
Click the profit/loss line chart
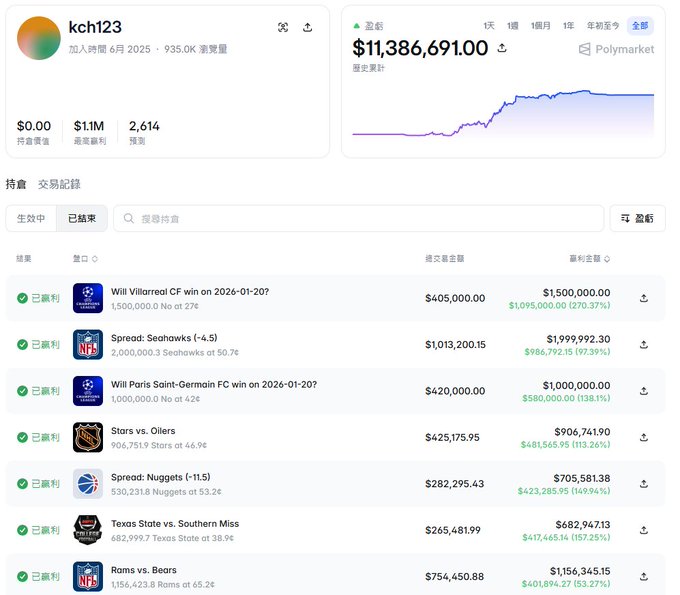[x=503, y=114]
